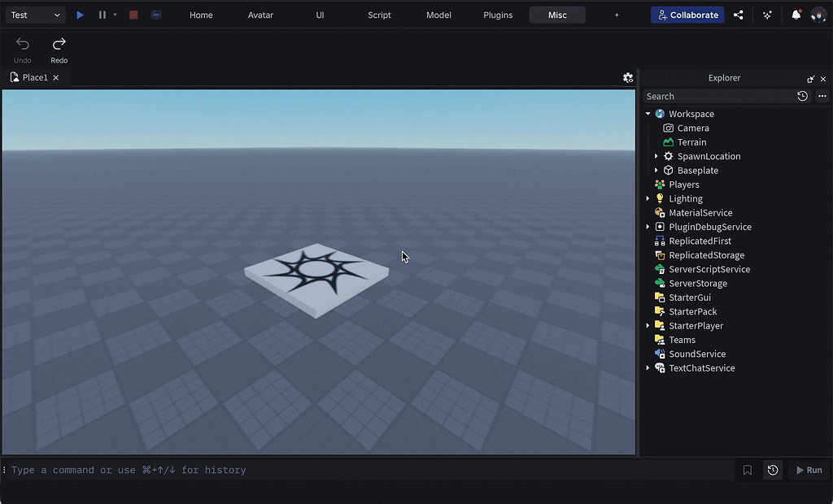Open the Explorer three-dots options menu

[822, 96]
